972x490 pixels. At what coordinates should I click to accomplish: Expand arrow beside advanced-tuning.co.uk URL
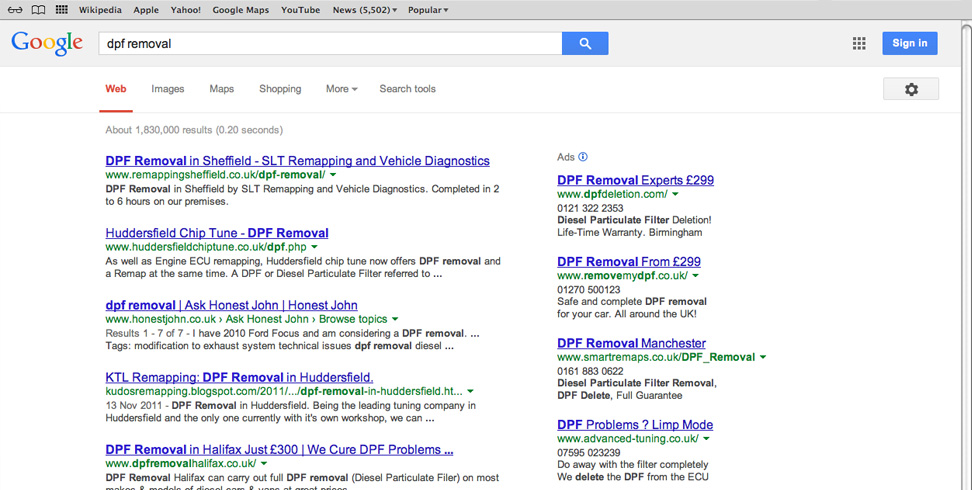tap(706, 439)
